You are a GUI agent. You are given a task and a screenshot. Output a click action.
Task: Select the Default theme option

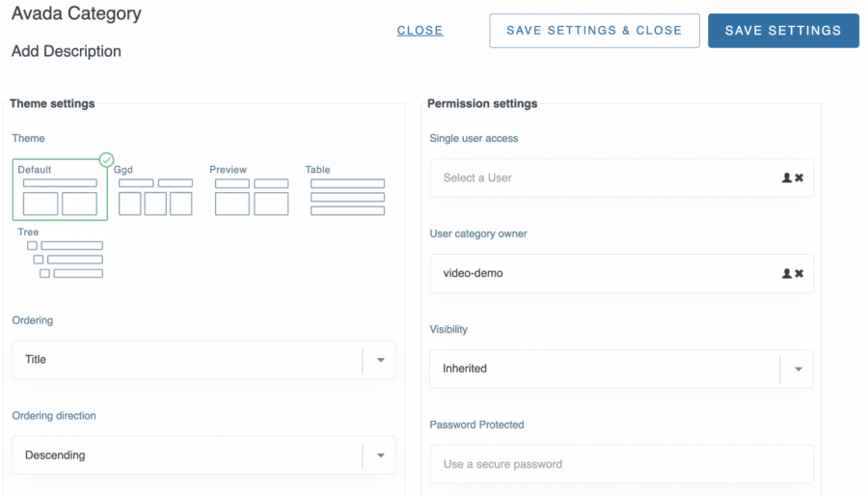click(60, 191)
